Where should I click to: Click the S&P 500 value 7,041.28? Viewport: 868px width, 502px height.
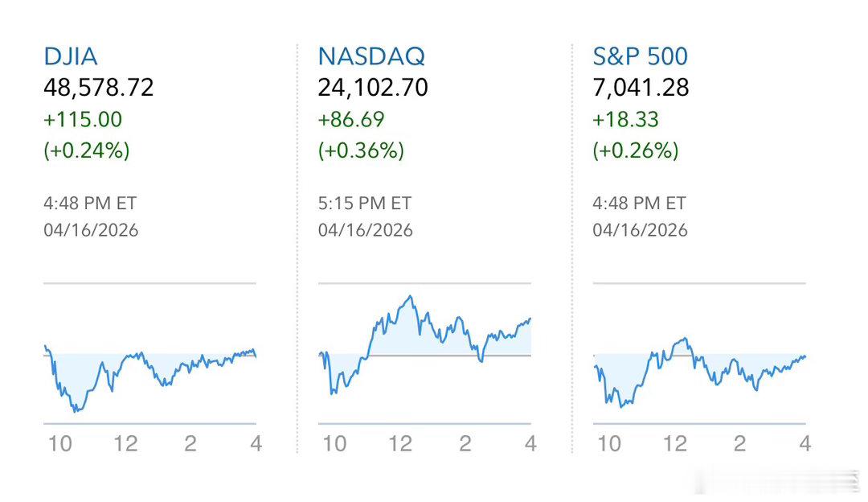[x=641, y=88]
